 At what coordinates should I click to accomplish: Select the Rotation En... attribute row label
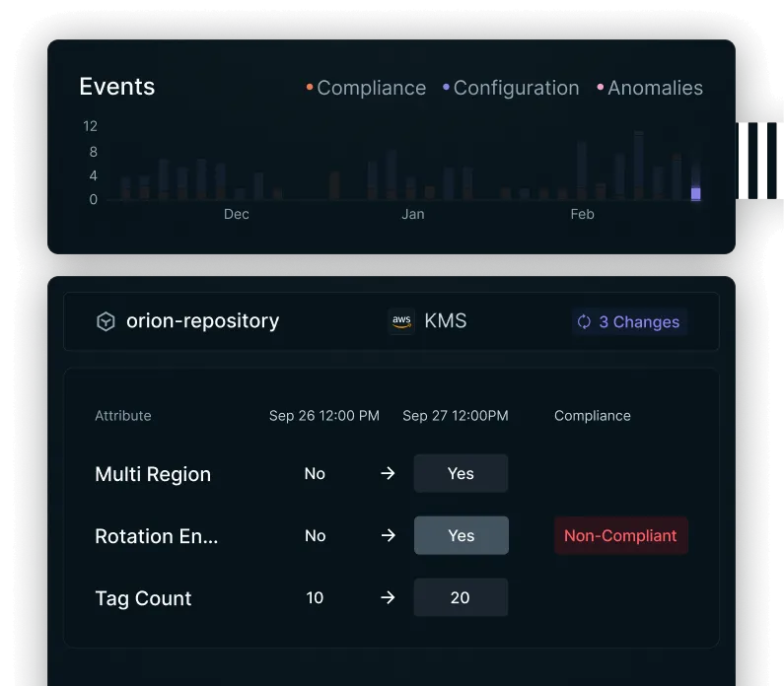(157, 536)
